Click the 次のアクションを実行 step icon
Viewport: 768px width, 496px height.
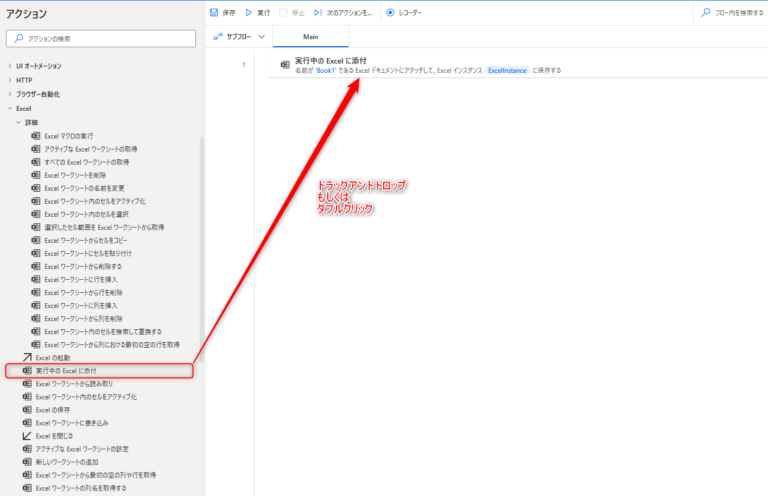(x=318, y=12)
